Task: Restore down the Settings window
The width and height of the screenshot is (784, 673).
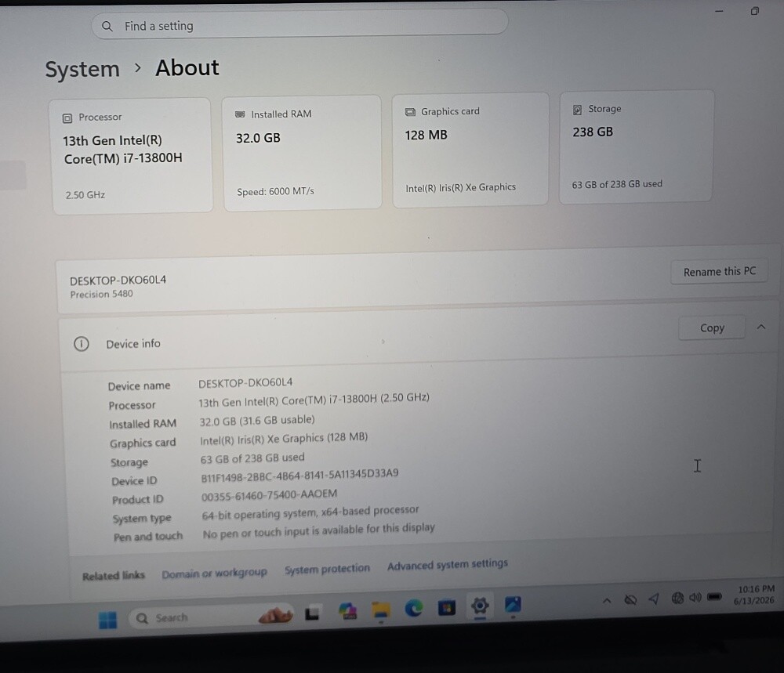Action: pyautogui.click(x=754, y=11)
